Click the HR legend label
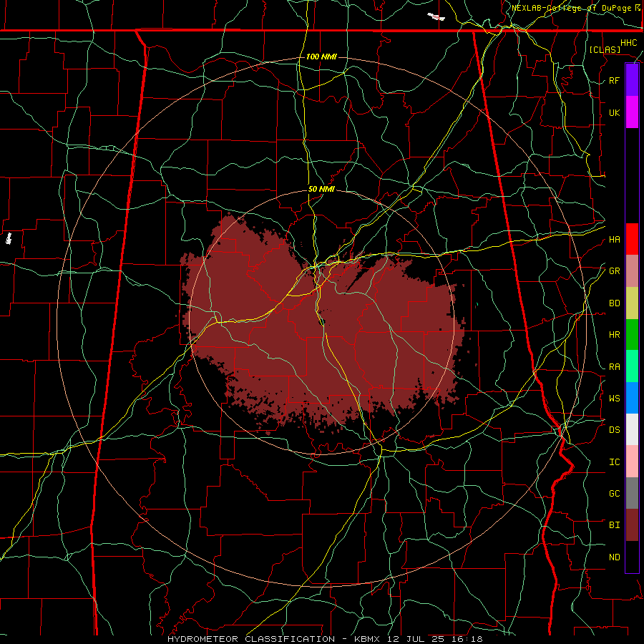This screenshot has width=644, height=644. 614,335
